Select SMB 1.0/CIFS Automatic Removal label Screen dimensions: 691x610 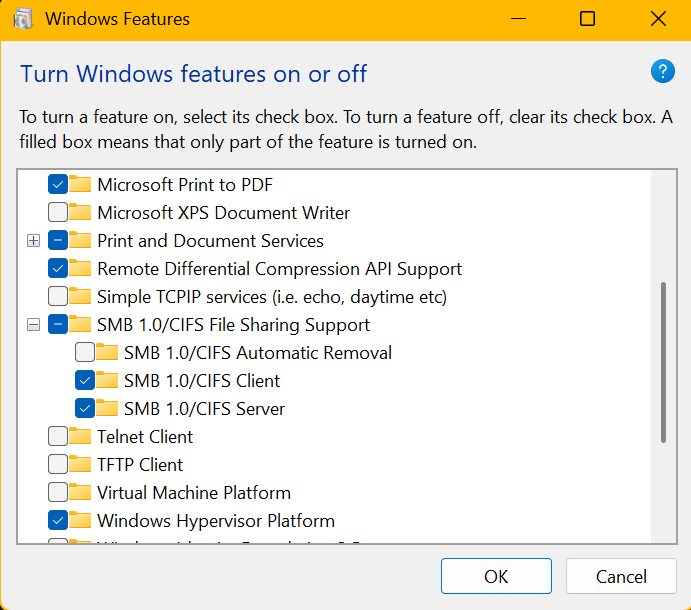(258, 353)
